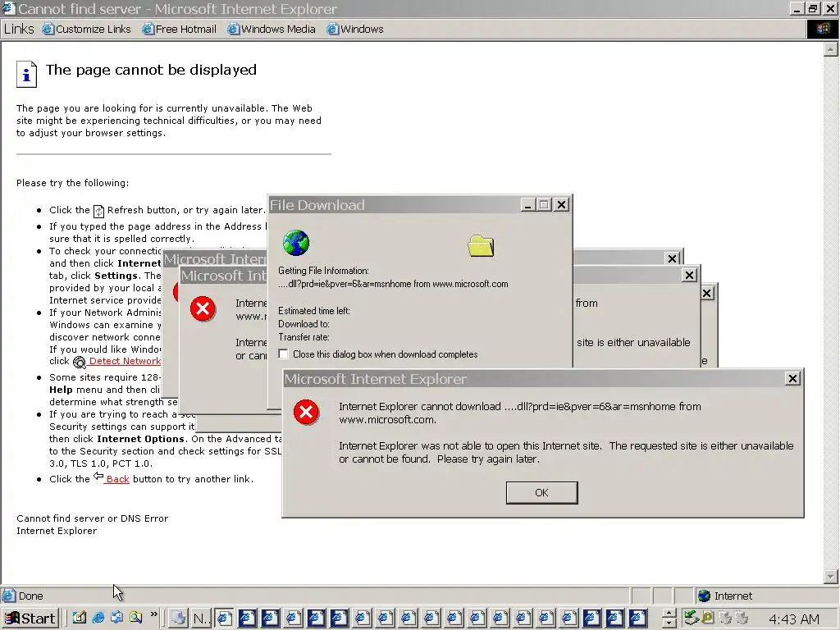This screenshot has width=840, height=630.
Task: Click the globe icon in File Download dialog
Action: click(x=296, y=243)
